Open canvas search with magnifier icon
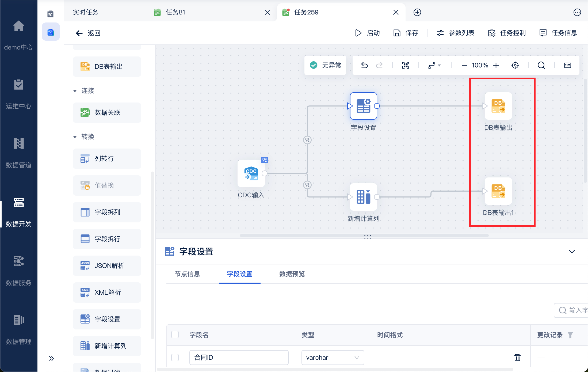The width and height of the screenshot is (588, 372). coord(541,65)
